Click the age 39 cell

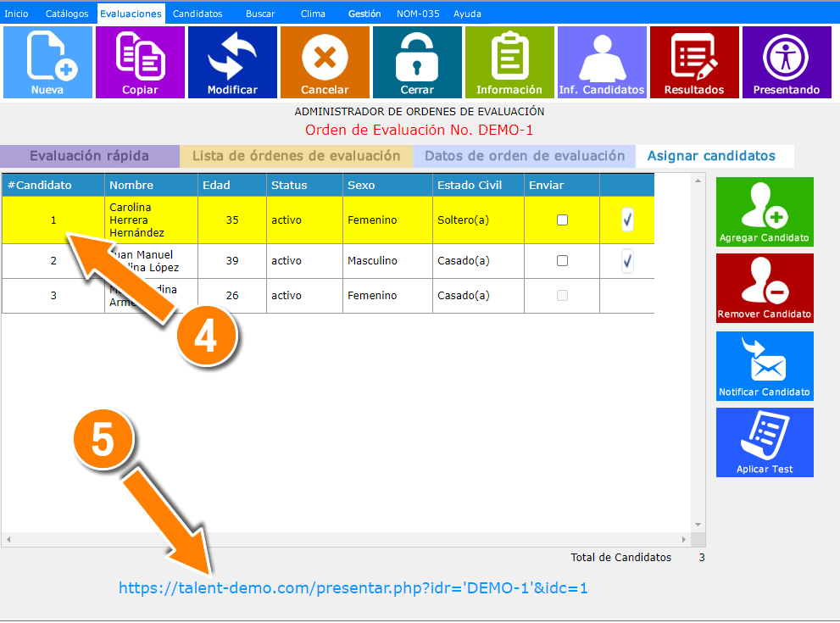[x=232, y=261]
